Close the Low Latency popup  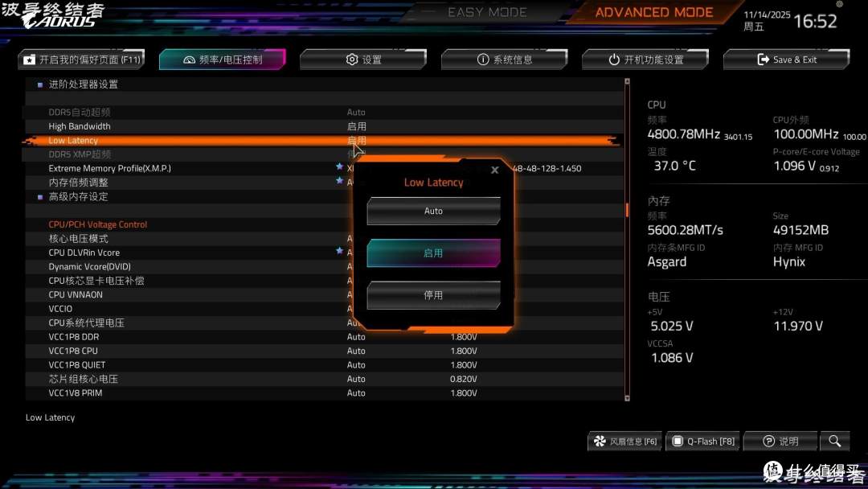click(495, 170)
